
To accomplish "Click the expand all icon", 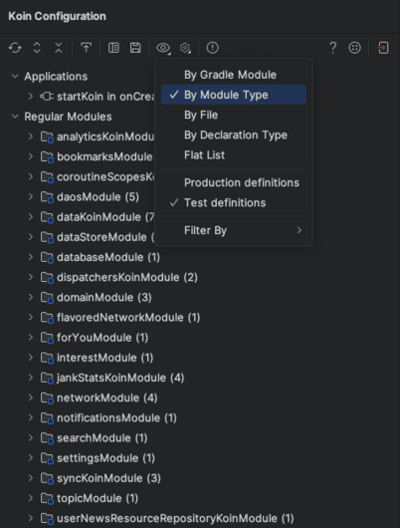I will 37,48.
